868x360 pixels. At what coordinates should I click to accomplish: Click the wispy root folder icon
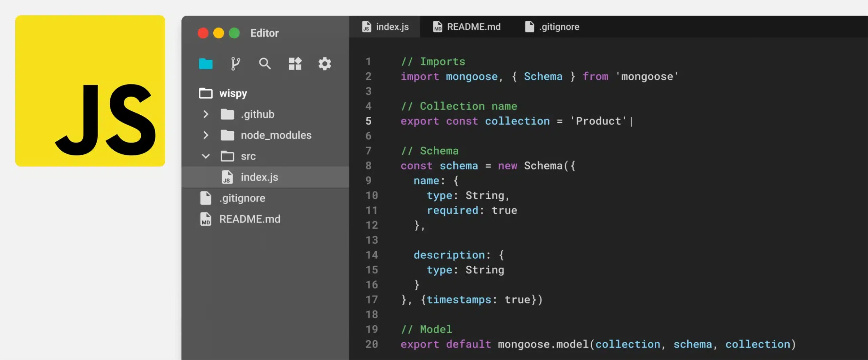[205, 93]
